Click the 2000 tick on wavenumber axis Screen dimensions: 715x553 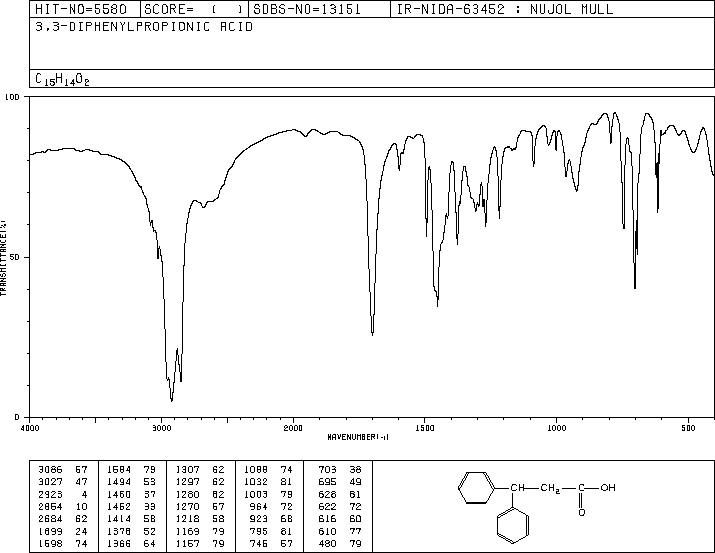tap(293, 428)
